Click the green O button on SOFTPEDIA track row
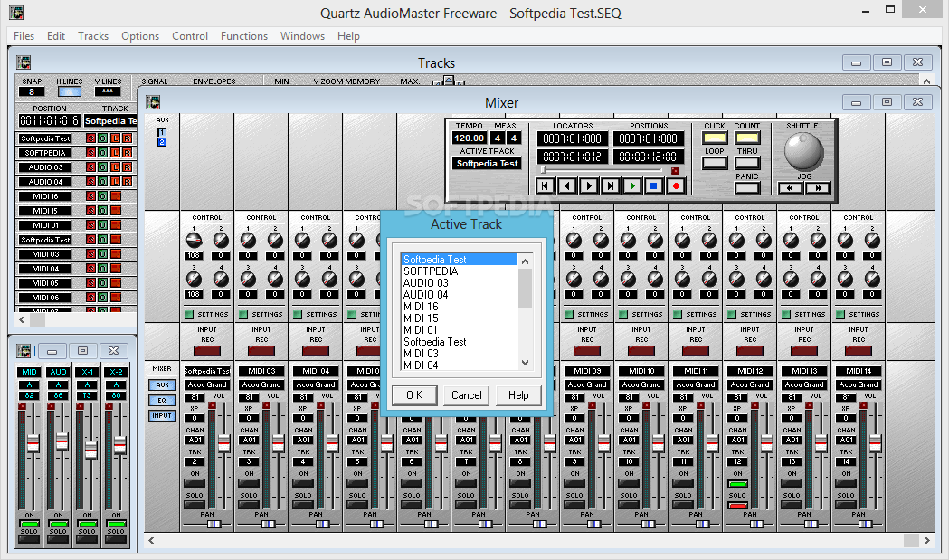 coord(102,153)
